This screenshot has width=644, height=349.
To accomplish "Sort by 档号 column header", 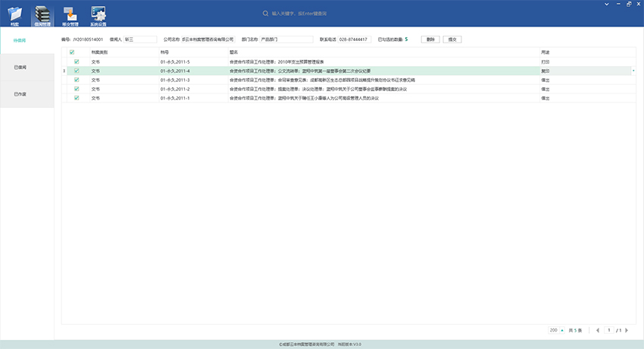I will pyautogui.click(x=194, y=52).
